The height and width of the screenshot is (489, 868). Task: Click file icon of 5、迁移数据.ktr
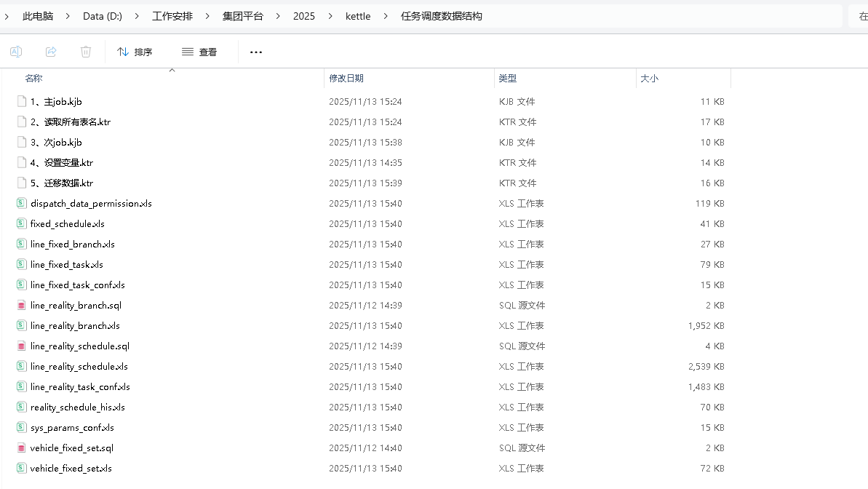22,183
